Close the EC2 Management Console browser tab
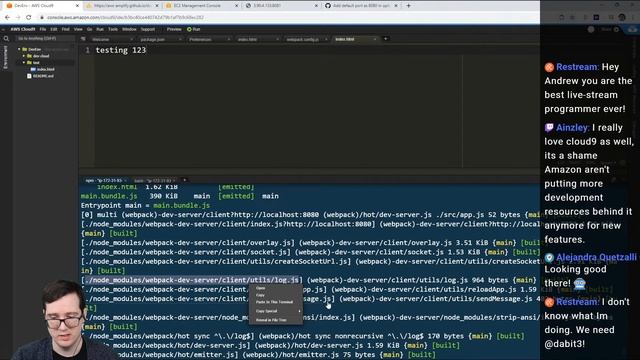 click(236, 6)
